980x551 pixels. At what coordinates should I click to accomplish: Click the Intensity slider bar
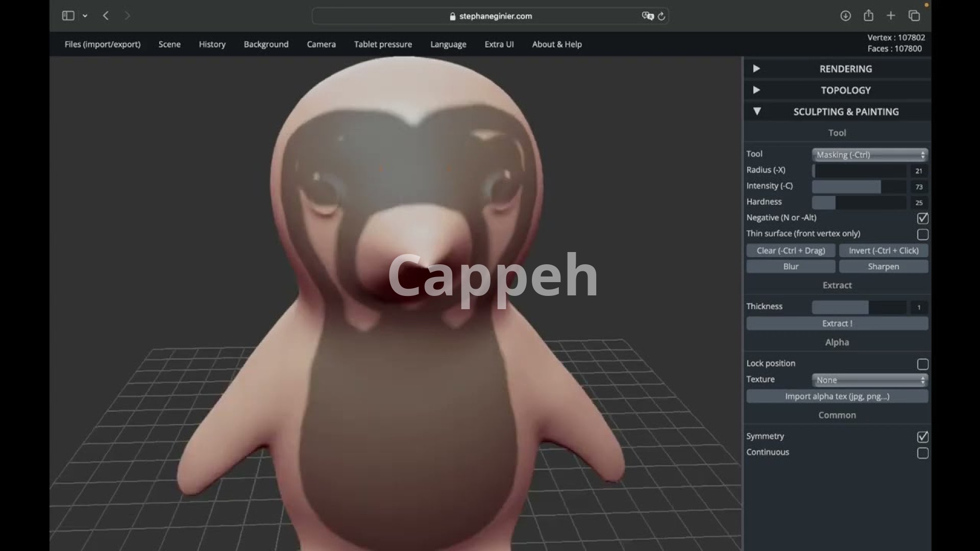coord(859,187)
